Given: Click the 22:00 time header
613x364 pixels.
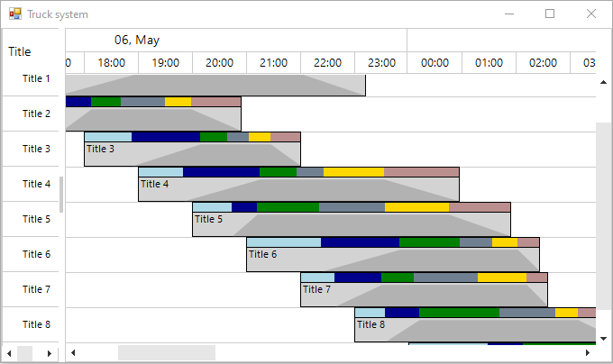Looking at the screenshot, I should 327,63.
